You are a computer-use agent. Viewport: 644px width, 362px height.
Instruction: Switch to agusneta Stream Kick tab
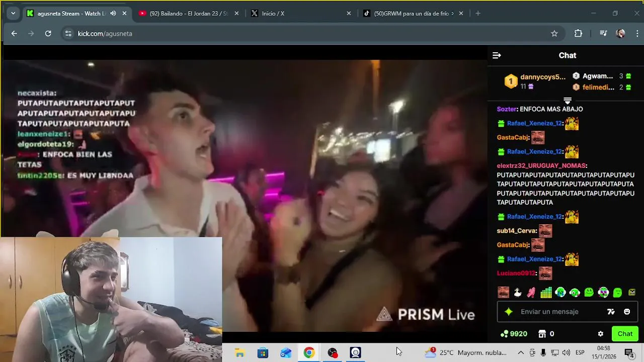coord(70,14)
